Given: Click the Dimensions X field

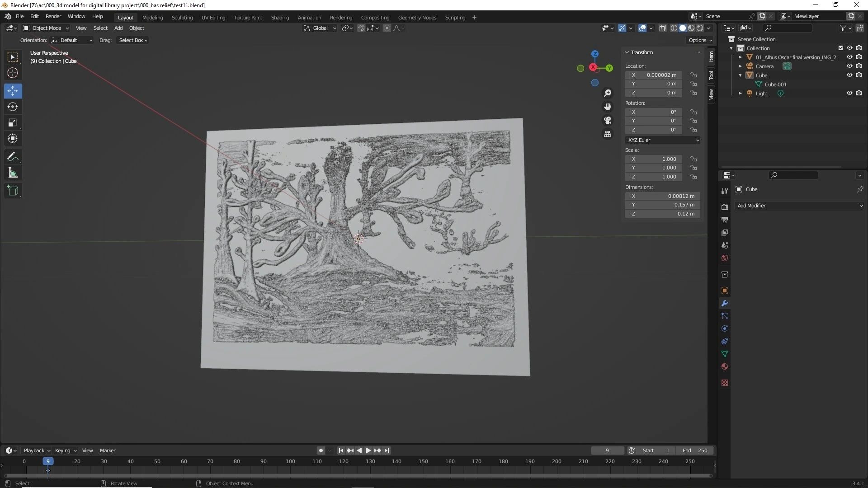Looking at the screenshot, I should (x=663, y=196).
